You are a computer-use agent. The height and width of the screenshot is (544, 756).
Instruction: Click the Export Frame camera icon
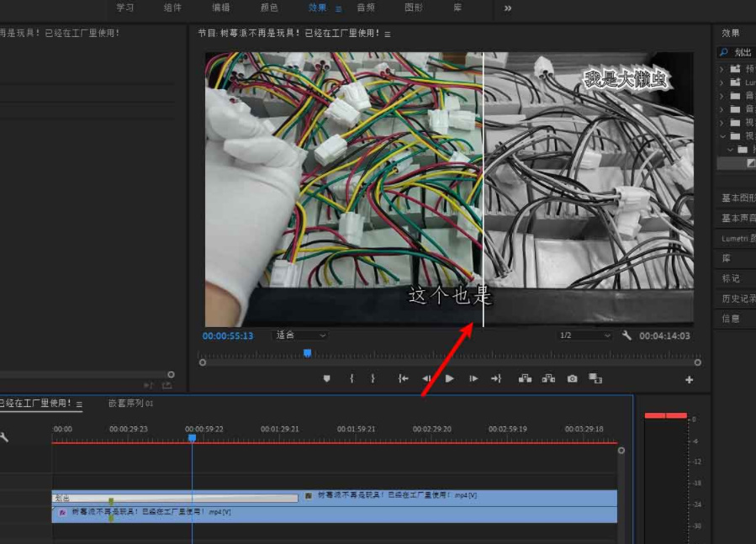coord(573,379)
